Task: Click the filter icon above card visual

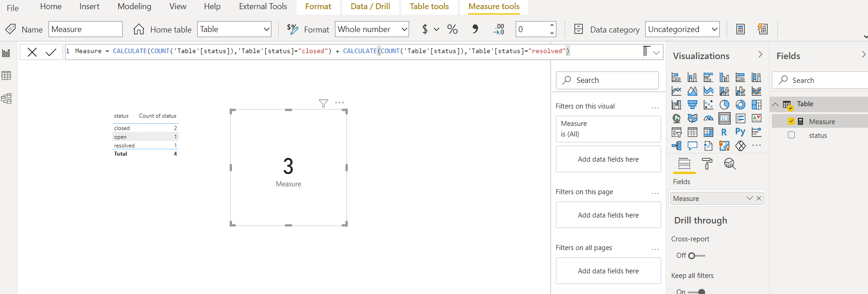Action: point(323,103)
